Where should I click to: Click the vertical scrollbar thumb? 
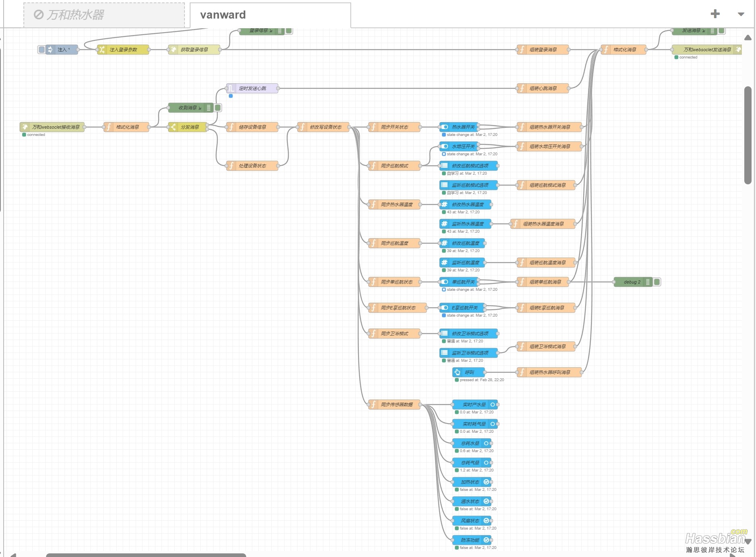(x=748, y=135)
